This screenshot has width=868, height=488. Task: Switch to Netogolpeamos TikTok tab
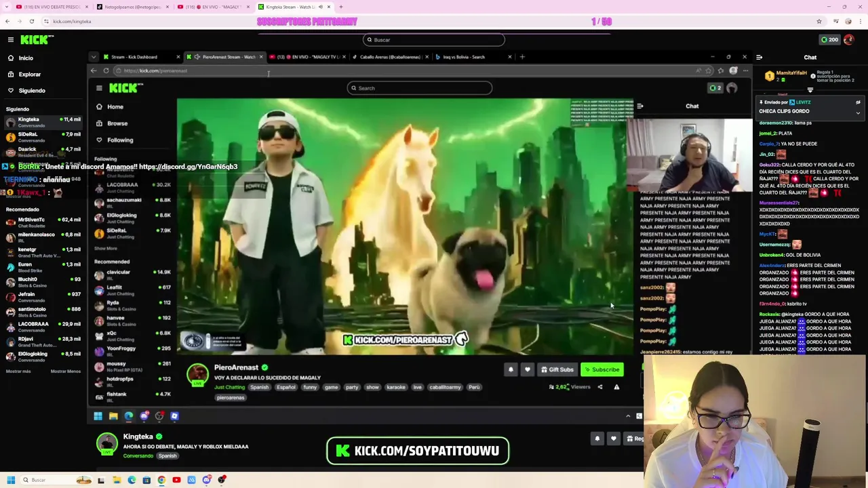(132, 7)
